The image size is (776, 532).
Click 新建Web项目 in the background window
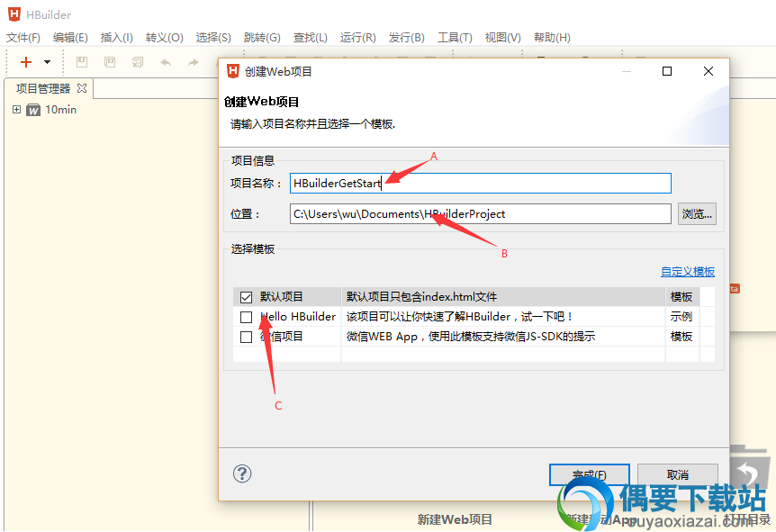point(455,519)
